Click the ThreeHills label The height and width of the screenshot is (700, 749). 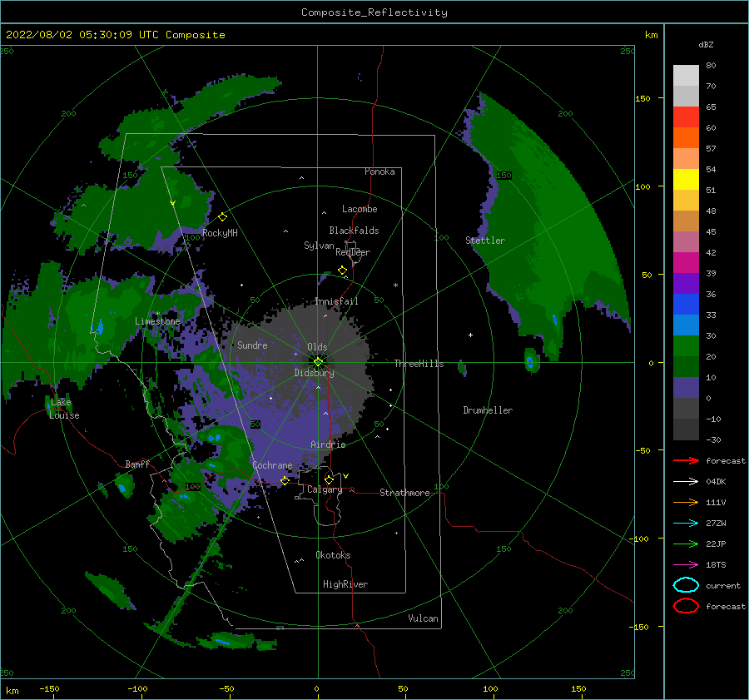coord(419,364)
